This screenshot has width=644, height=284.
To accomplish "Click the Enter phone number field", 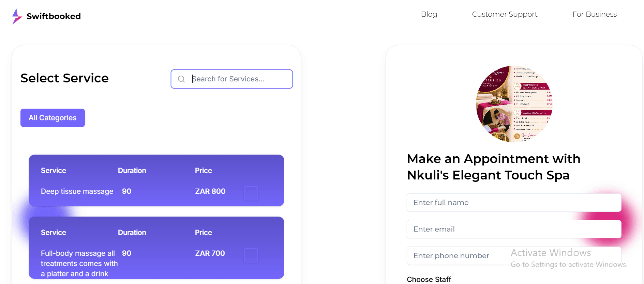I will point(514,256).
